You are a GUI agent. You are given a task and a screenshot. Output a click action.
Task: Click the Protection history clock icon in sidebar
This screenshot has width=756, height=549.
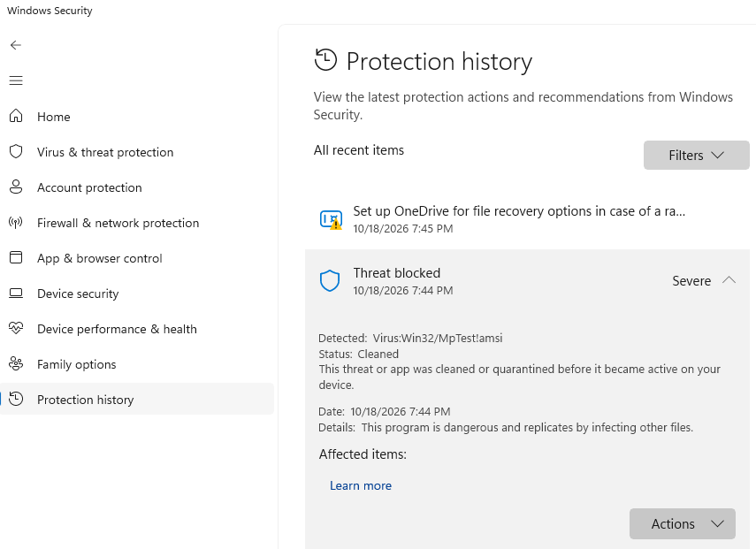(16, 399)
